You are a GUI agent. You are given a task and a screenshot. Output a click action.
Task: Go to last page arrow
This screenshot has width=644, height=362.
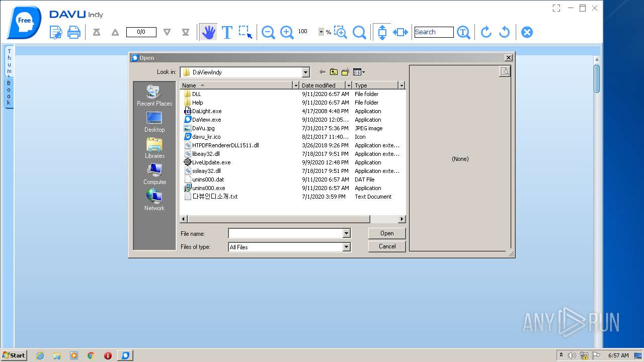coord(186,32)
